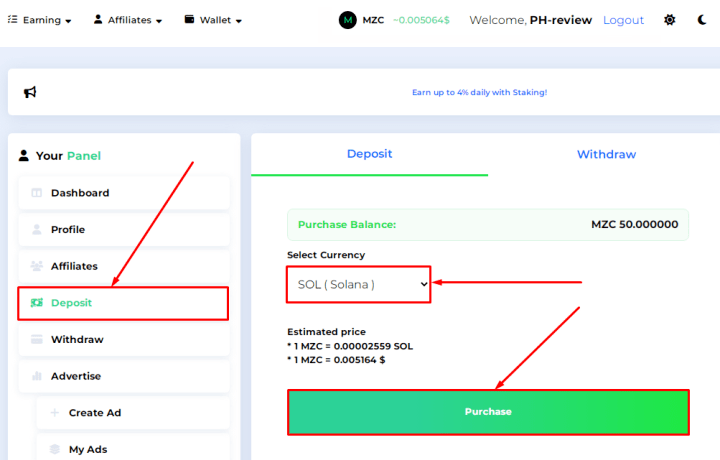720x460 pixels.
Task: Click the My Ads layers icon
Action: pyautogui.click(x=55, y=449)
